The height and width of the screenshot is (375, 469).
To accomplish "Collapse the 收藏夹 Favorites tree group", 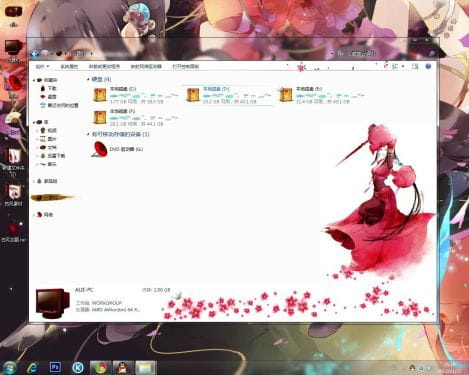I will click(34, 80).
